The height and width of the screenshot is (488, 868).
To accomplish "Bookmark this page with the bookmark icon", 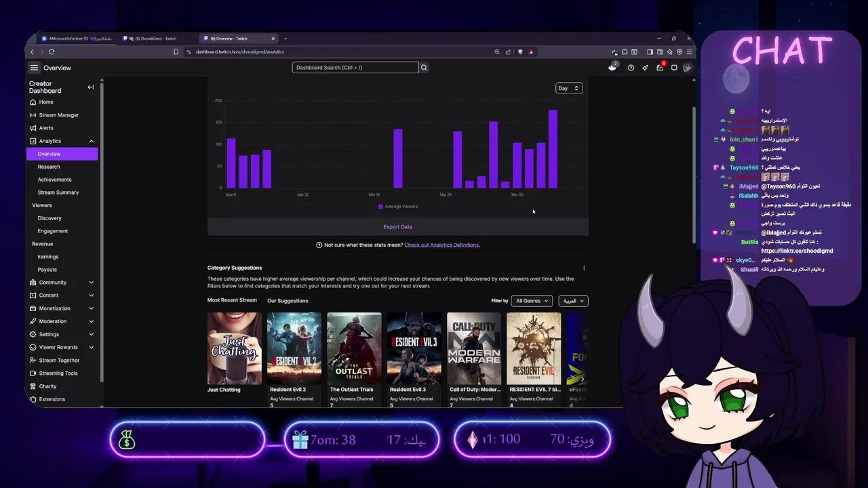I will (176, 52).
